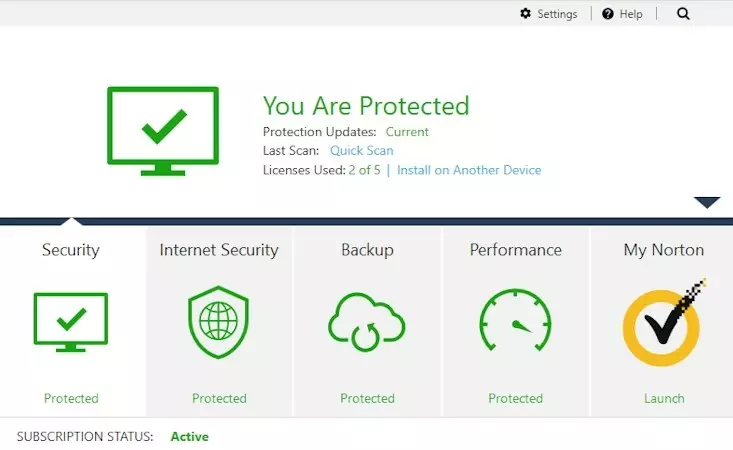733x450 pixels.
Task: Select the Security tab label
Action: pyautogui.click(x=70, y=250)
